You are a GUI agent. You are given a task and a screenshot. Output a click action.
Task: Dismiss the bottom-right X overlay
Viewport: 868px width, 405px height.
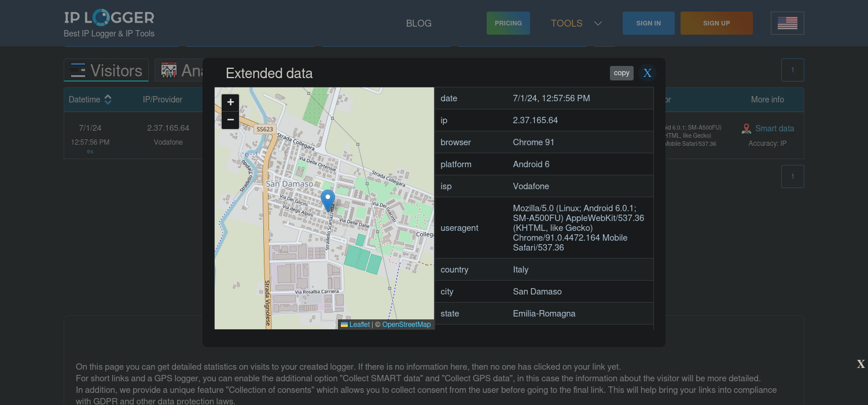(860, 364)
